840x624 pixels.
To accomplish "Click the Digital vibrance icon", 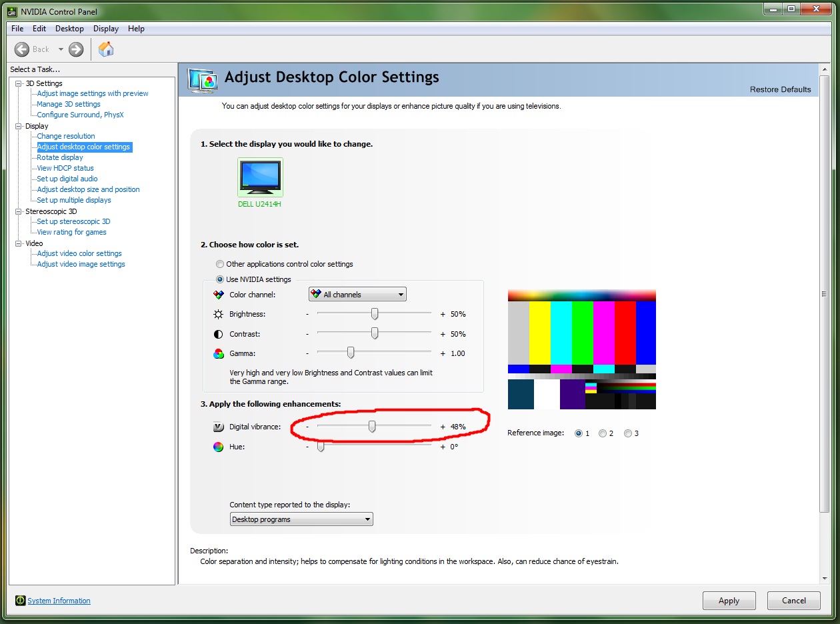I will 218,427.
